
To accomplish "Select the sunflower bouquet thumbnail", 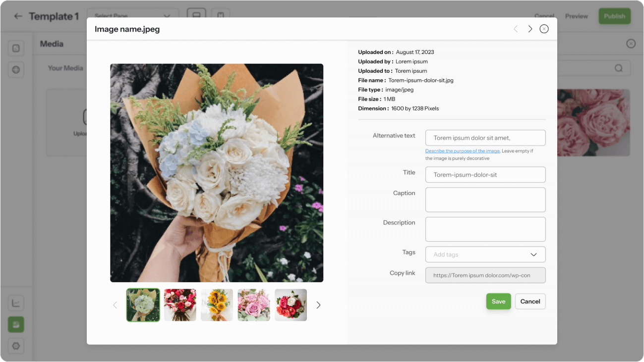I will 217,305.
